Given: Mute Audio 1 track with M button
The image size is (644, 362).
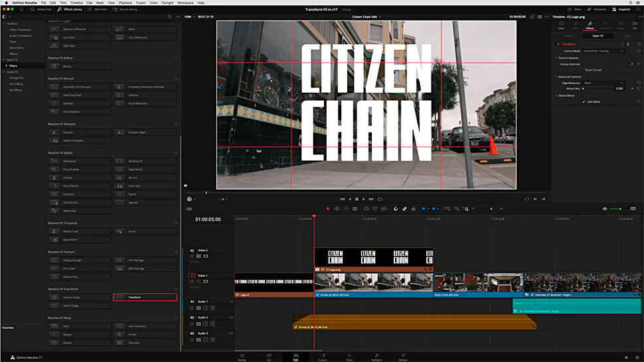Looking at the screenshot, I should pos(212,308).
